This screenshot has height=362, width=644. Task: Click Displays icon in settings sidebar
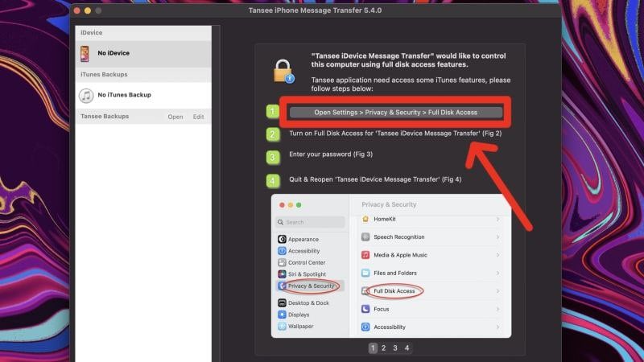pyautogui.click(x=282, y=315)
